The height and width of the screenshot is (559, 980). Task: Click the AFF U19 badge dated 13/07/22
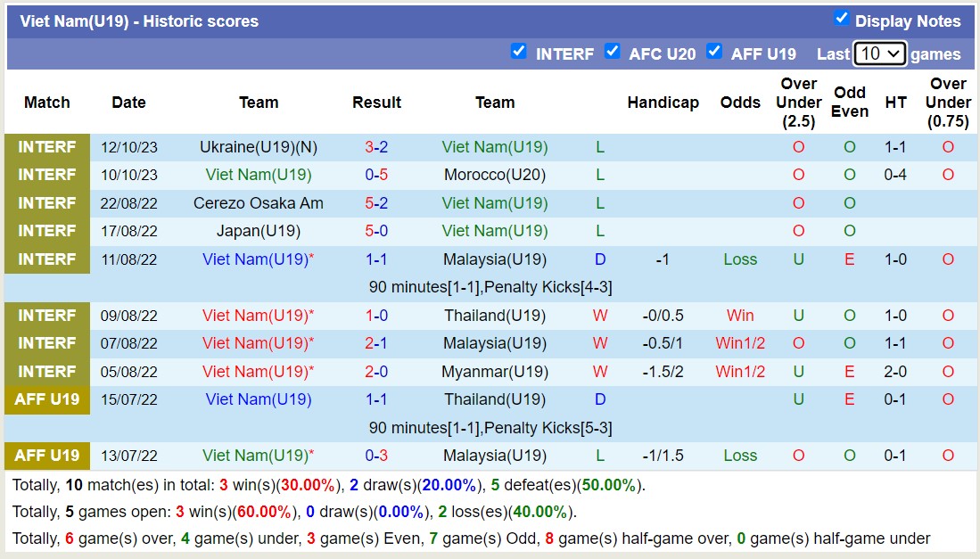click(46, 456)
